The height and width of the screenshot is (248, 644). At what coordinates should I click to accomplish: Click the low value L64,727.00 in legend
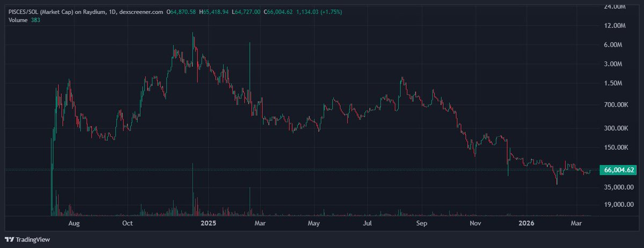tap(246, 11)
